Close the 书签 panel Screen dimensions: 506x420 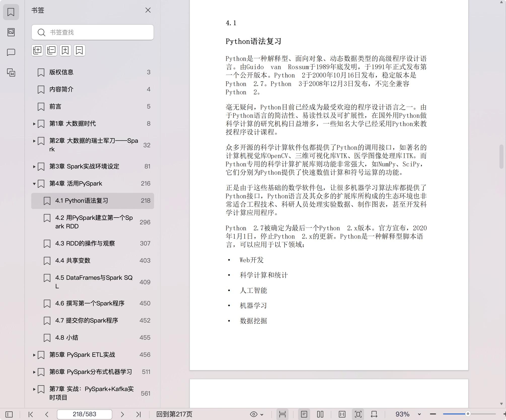(148, 10)
